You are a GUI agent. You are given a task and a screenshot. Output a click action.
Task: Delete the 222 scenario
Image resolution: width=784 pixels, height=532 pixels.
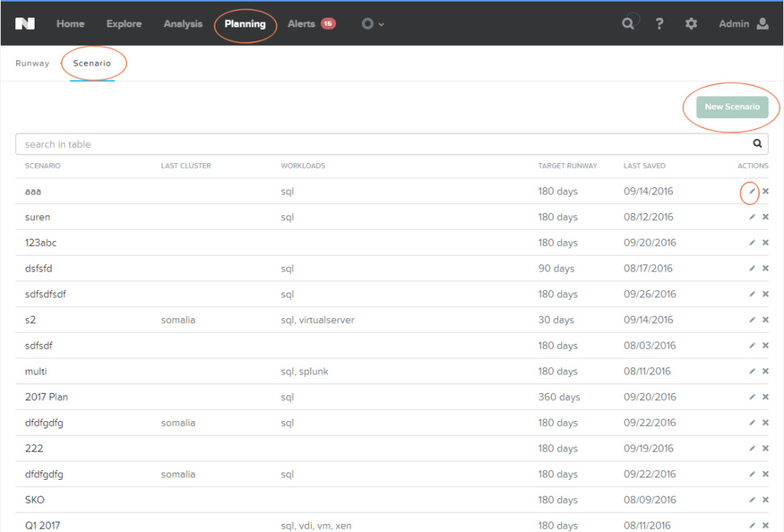tap(766, 448)
